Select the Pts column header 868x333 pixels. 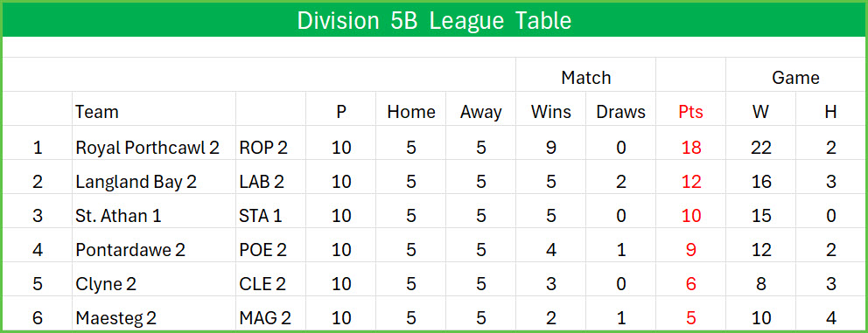(690, 112)
